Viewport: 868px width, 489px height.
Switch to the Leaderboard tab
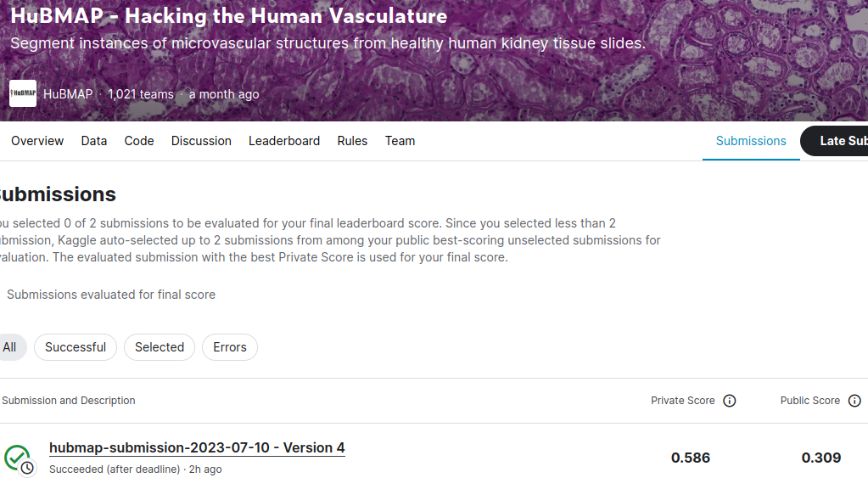pyautogui.click(x=284, y=141)
